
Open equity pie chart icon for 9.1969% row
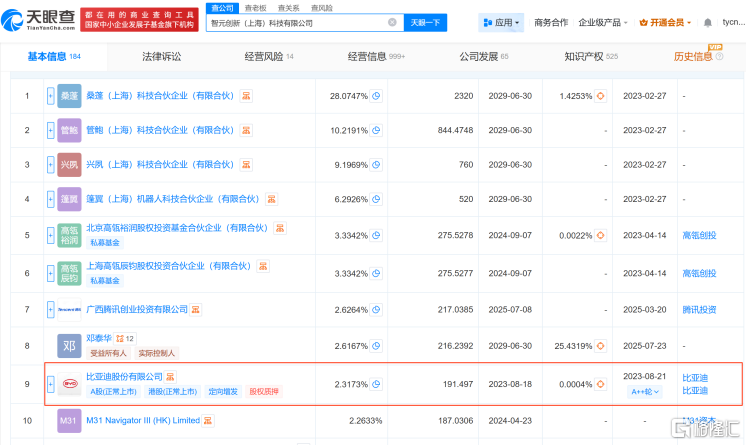point(376,165)
